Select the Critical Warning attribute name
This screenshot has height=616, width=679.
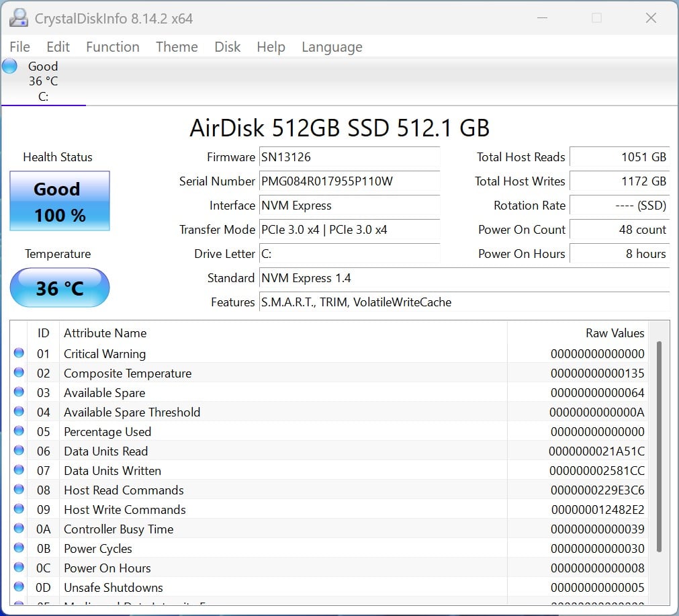pyautogui.click(x=105, y=353)
